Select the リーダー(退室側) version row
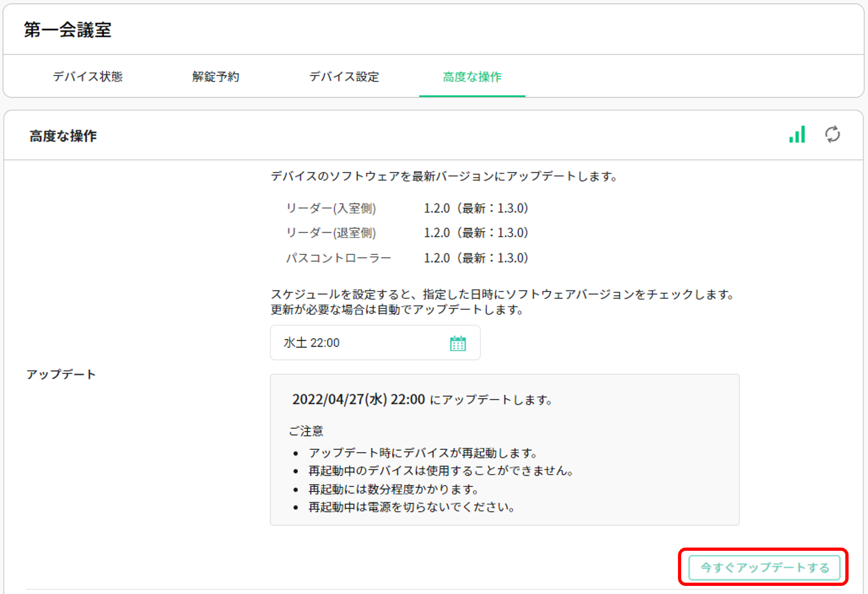Image resolution: width=868 pixels, height=594 pixels. 332,233
